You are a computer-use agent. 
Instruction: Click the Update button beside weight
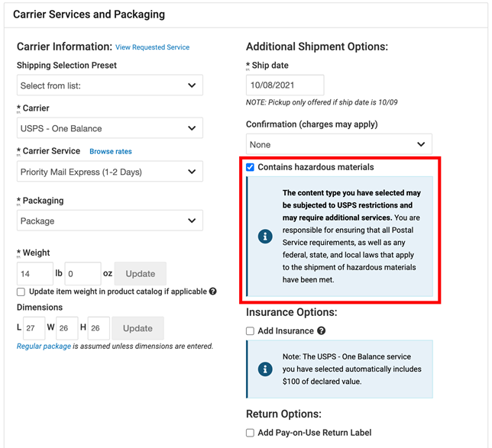point(140,273)
